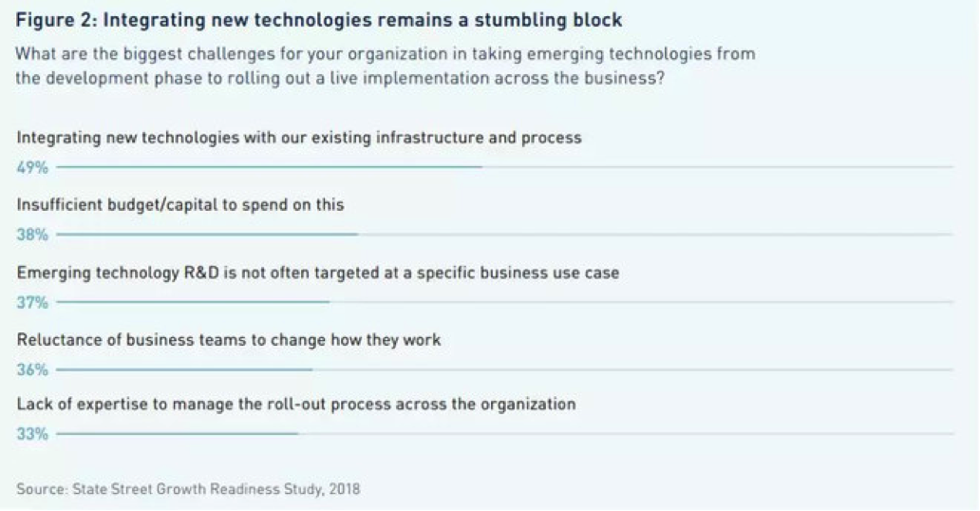Click the survey question subtitle text
Viewport: 980px width, 511px height.
tap(385, 66)
